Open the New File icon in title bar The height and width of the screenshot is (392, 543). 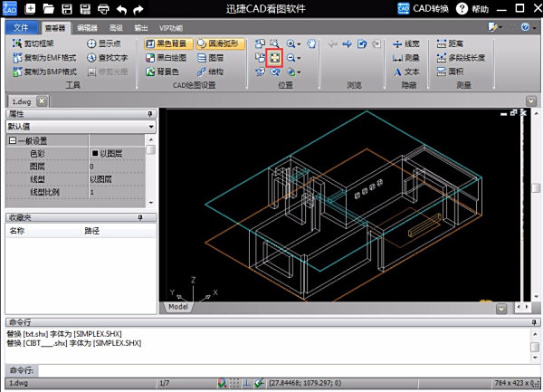(x=31, y=9)
